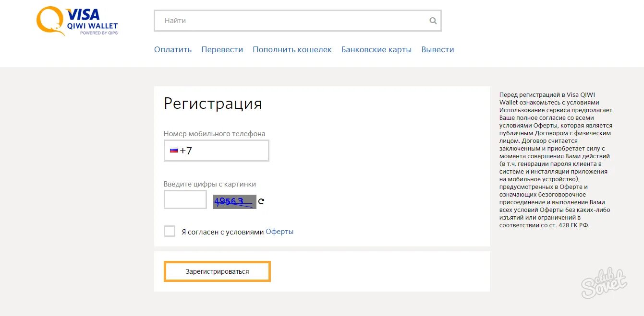The image size is (644, 316).
Task: Click the label Введите цифры с картинки
Action: pos(210,184)
